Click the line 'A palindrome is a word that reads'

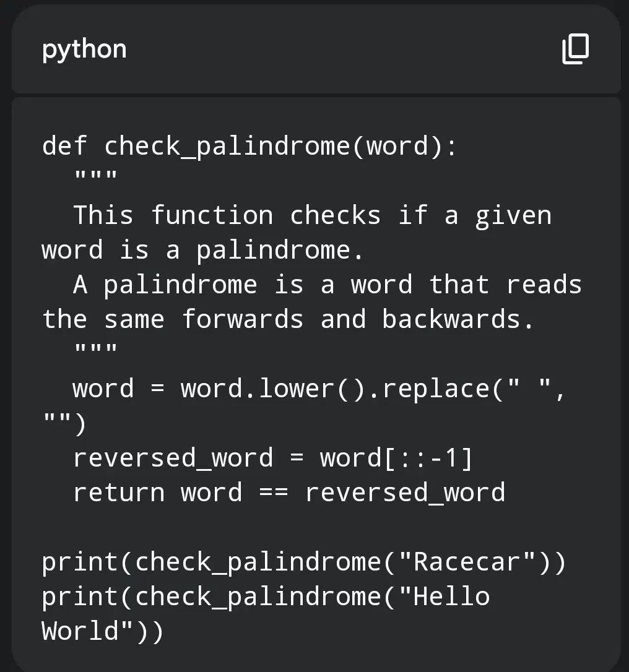[328, 285]
